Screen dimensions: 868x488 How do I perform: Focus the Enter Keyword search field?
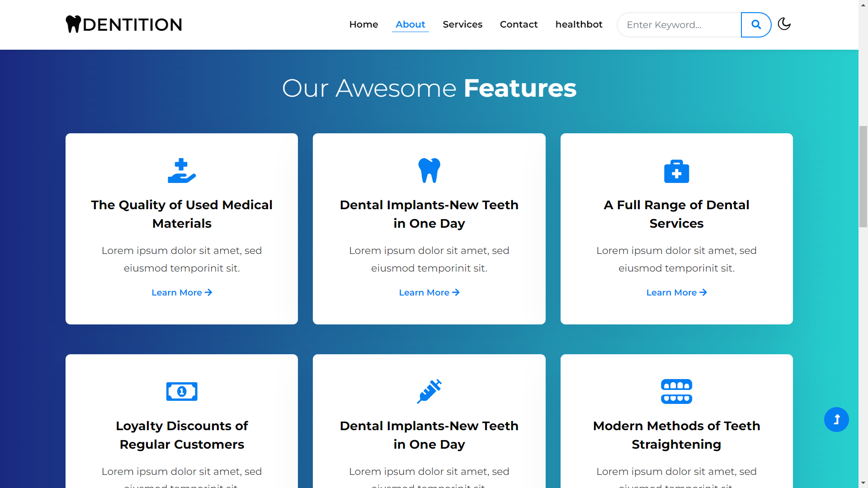[x=679, y=25]
